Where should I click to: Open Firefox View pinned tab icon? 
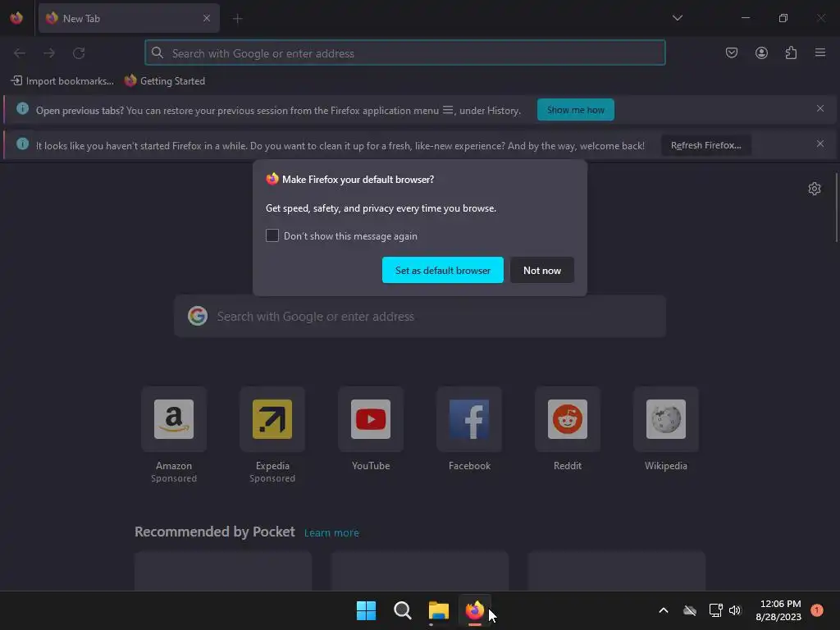point(16,18)
